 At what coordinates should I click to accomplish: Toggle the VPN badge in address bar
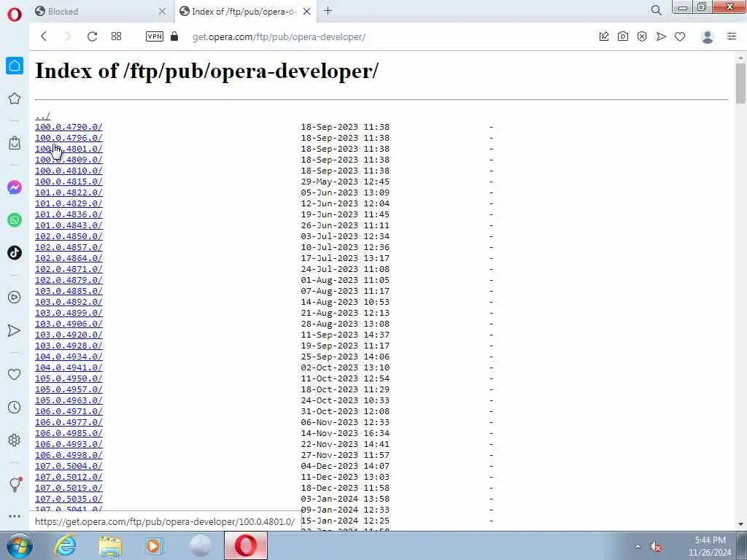pyautogui.click(x=155, y=36)
